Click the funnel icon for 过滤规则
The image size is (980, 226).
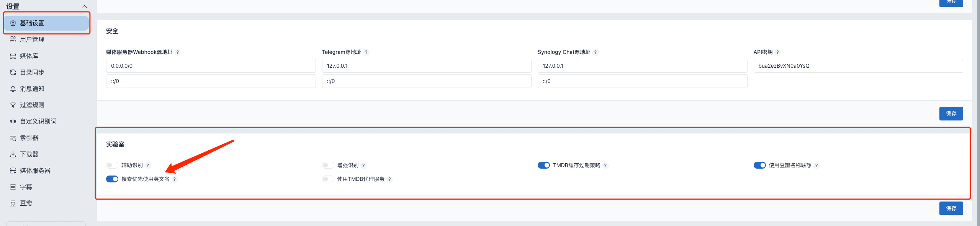click(13, 105)
